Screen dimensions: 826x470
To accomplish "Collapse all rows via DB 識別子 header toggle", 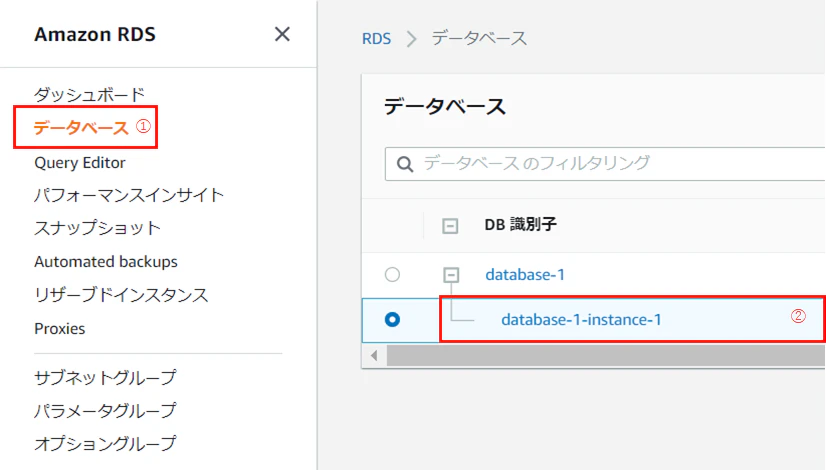I will pyautogui.click(x=450, y=226).
